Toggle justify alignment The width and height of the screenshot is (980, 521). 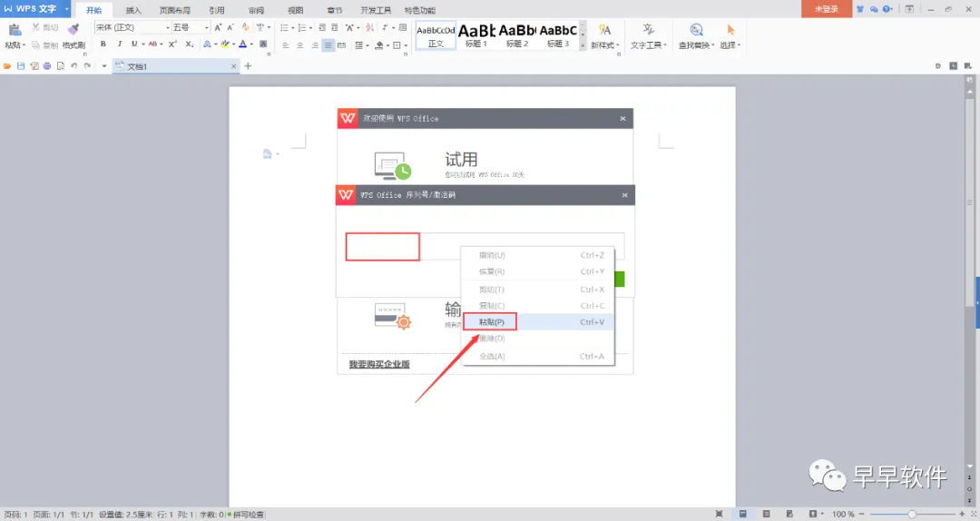328,45
